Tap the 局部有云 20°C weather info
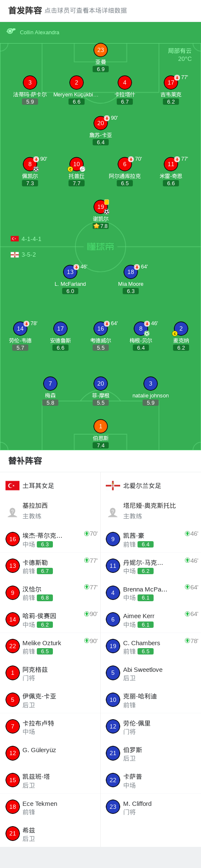 point(180,55)
